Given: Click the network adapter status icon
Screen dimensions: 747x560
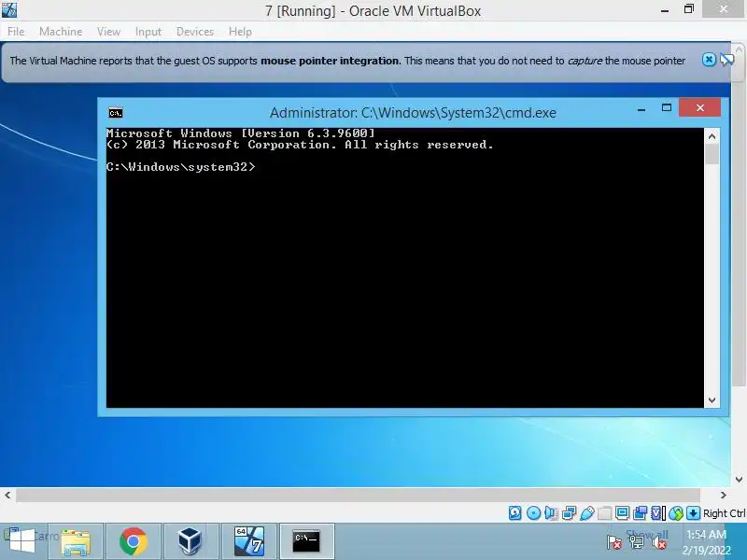Looking at the screenshot, I should point(569,512).
